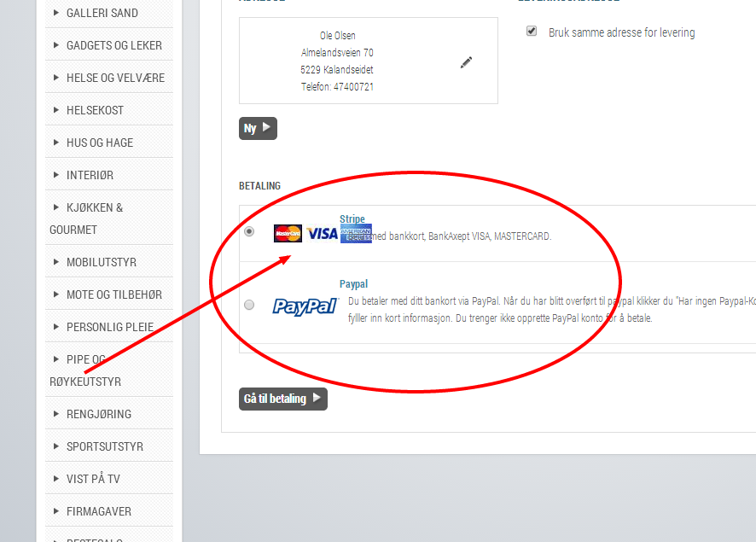Open SPORTSUTSTYR category
The height and width of the screenshot is (542, 756).
tap(105, 446)
